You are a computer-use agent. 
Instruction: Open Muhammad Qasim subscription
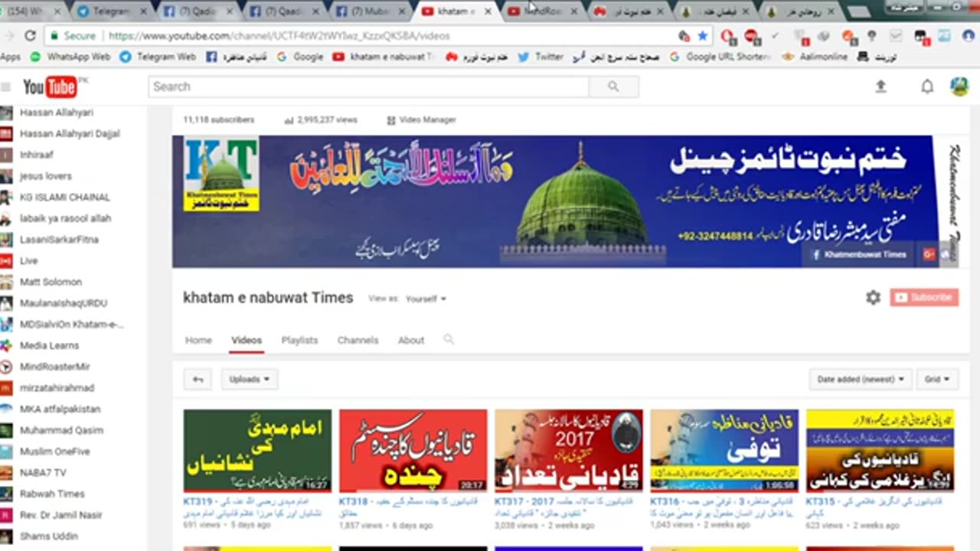[x=61, y=430]
